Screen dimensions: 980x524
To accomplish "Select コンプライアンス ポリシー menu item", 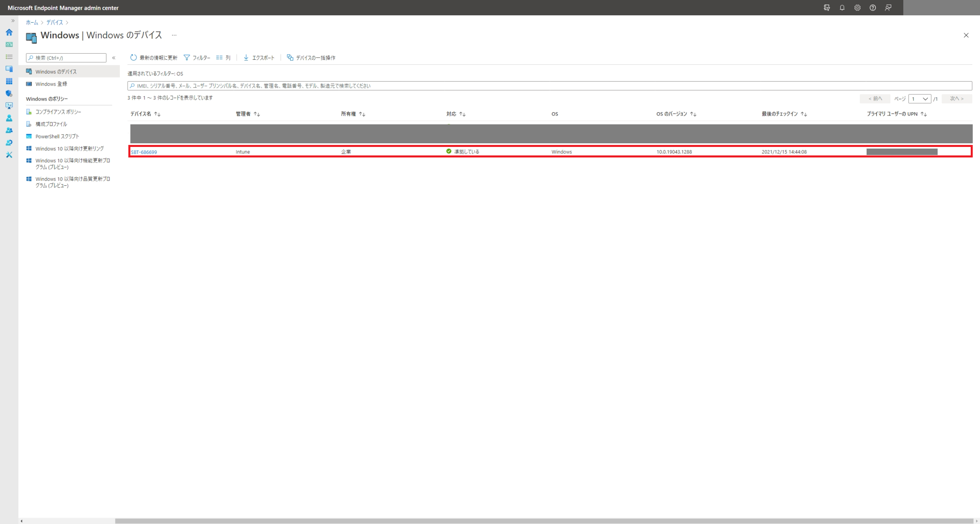I will click(x=58, y=112).
